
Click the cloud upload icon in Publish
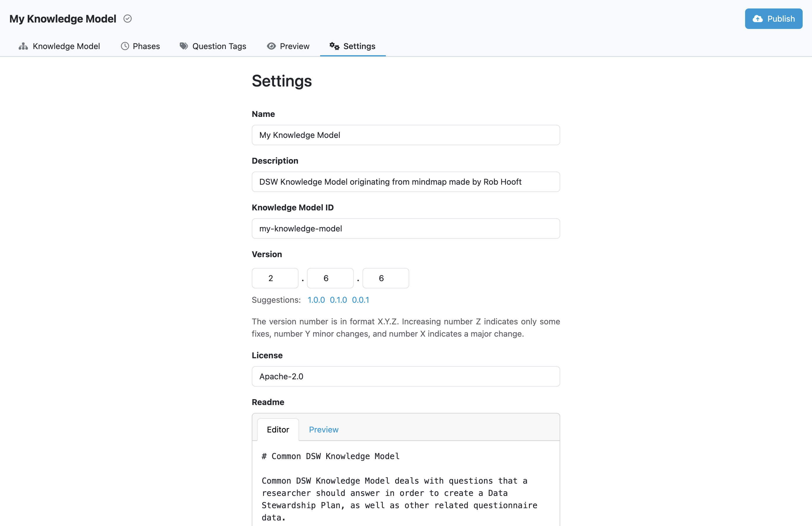coord(758,19)
